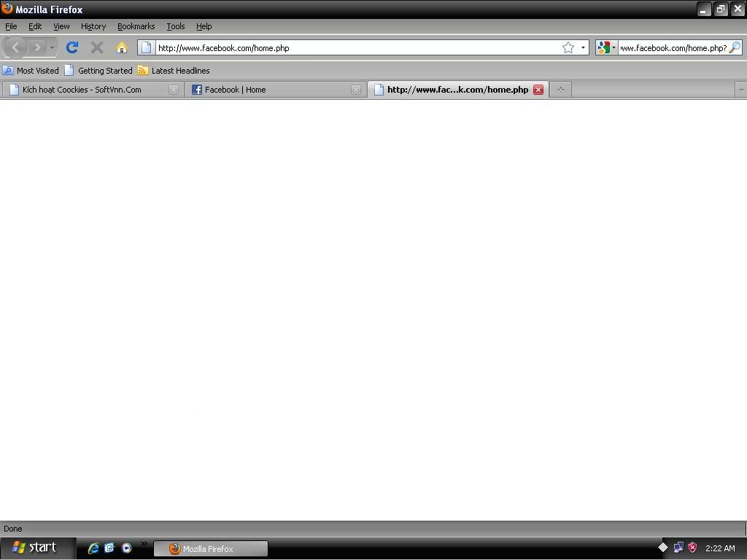Select the http://www.fac...k.com/home.php tab

(458, 90)
